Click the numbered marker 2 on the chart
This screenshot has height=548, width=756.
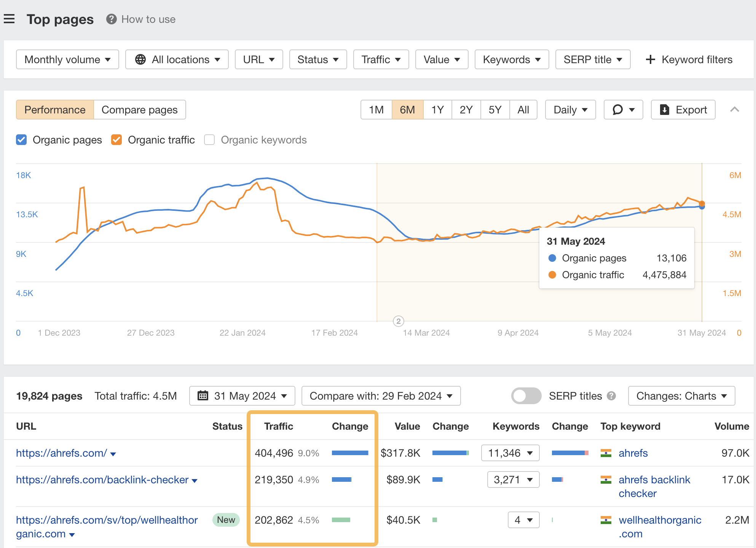pyautogui.click(x=398, y=322)
